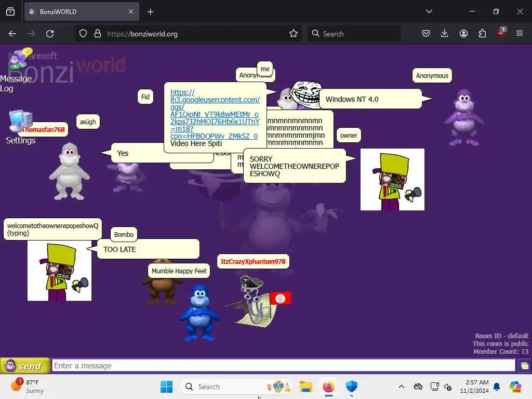Click the owner name tag
This screenshot has width=532, height=399.
coord(349,136)
